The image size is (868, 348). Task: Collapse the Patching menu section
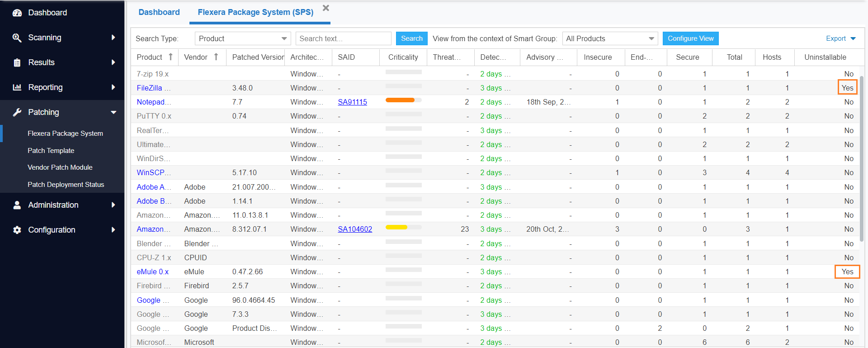(113, 112)
